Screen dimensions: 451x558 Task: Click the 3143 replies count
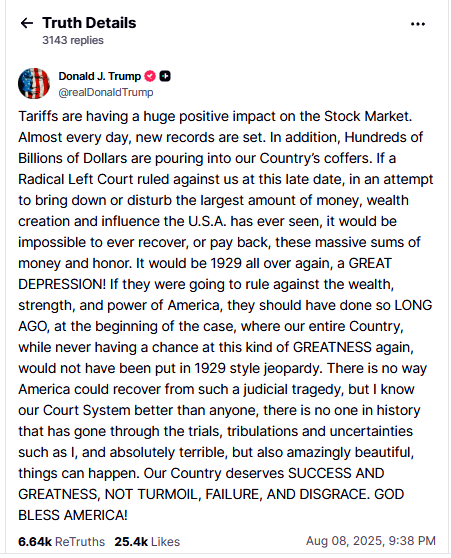[x=73, y=40]
